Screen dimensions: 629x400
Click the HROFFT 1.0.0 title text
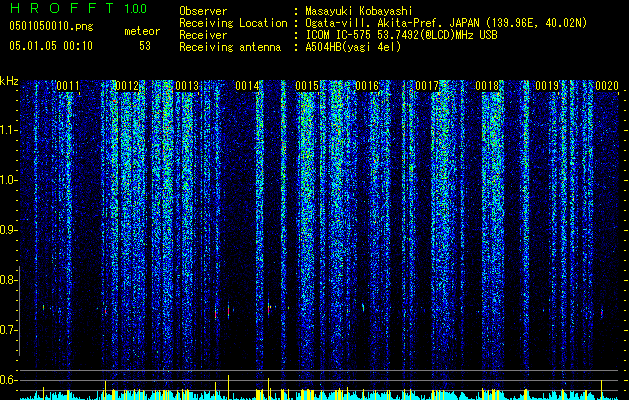(78, 8)
